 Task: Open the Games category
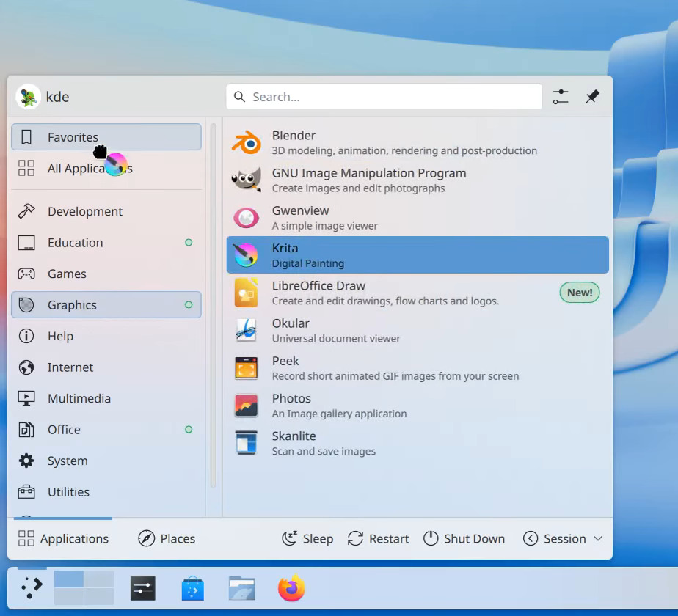pyautogui.click(x=106, y=274)
